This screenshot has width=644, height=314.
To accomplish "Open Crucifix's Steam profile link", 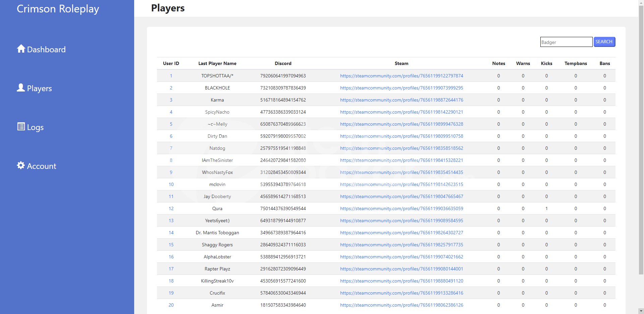I will (401, 293).
